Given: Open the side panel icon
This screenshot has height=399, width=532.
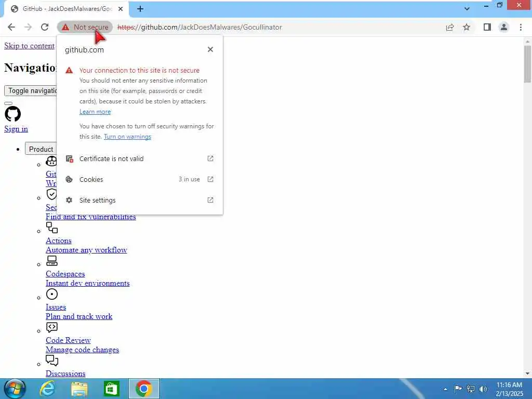Looking at the screenshot, I should point(487,27).
